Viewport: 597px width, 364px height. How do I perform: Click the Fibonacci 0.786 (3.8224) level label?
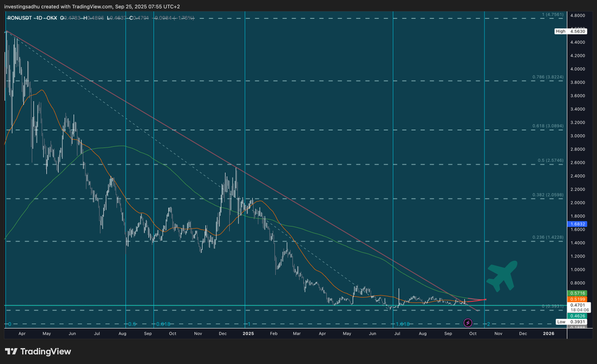coord(547,77)
